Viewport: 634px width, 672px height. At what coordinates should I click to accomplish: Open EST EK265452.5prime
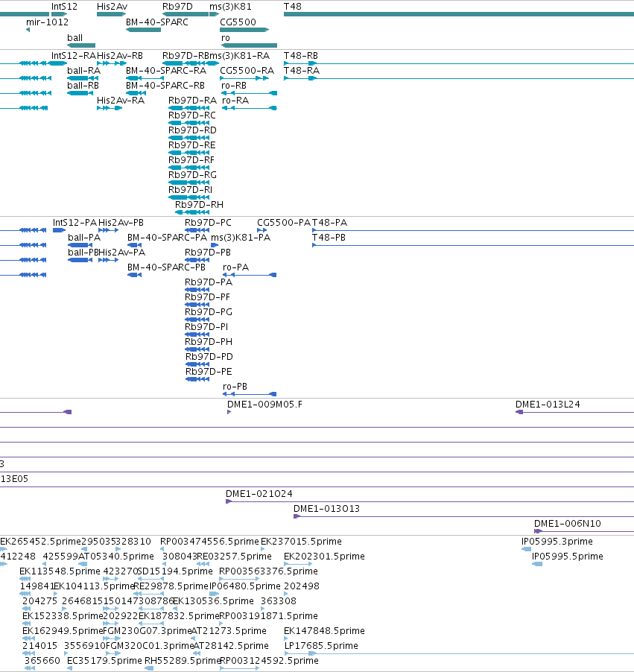pos(40,542)
